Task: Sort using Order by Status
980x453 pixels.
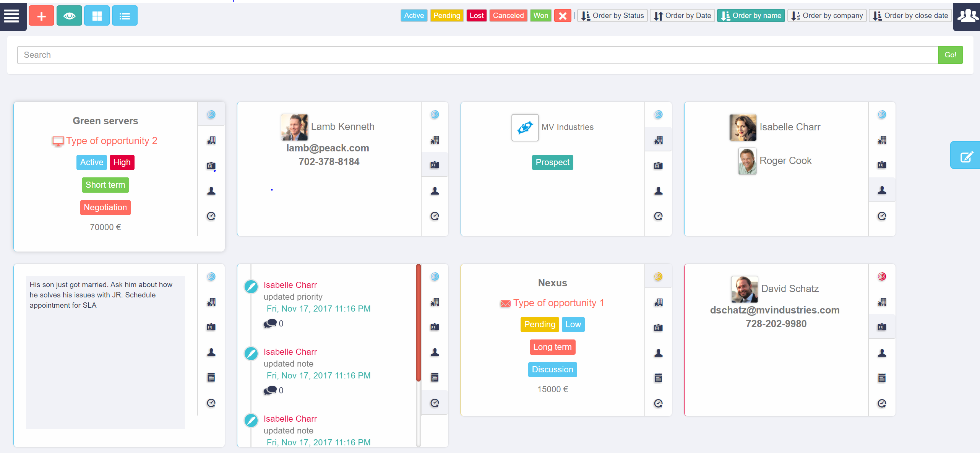Action: (x=613, y=16)
